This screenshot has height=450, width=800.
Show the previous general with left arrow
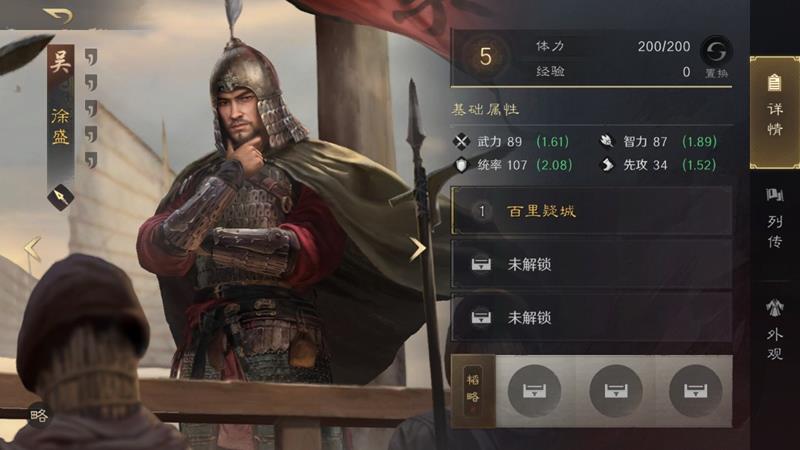pos(33,249)
